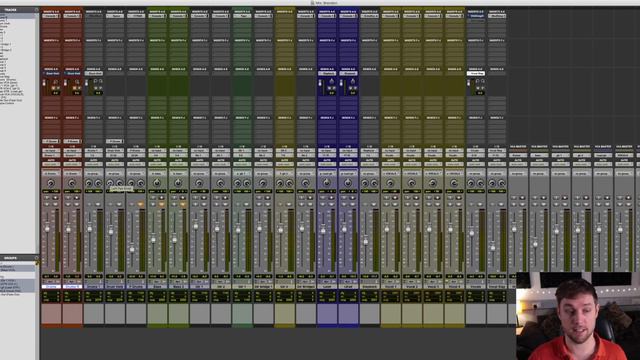The width and height of the screenshot is (640, 360).
Task: Click the volume fader on the first red Drums strip
Action: click(x=47, y=229)
